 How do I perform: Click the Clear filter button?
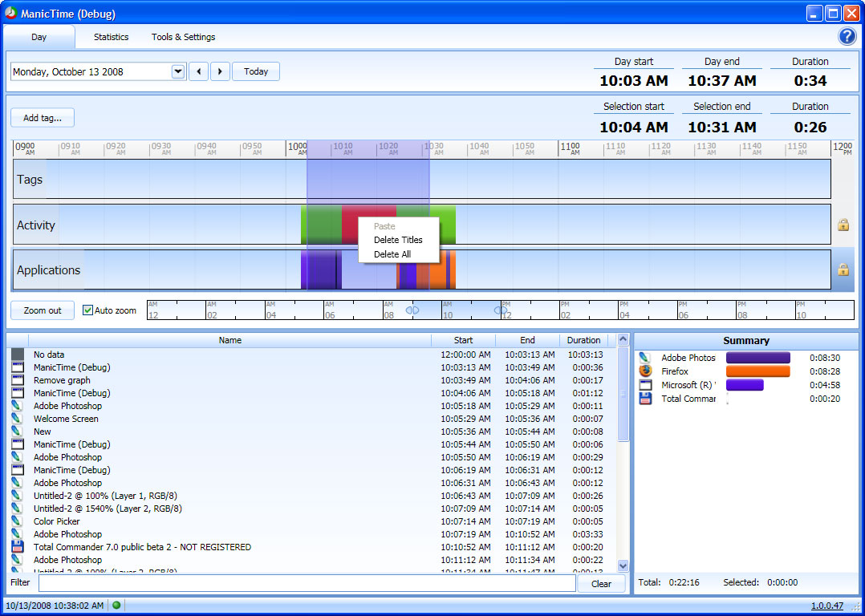601,583
